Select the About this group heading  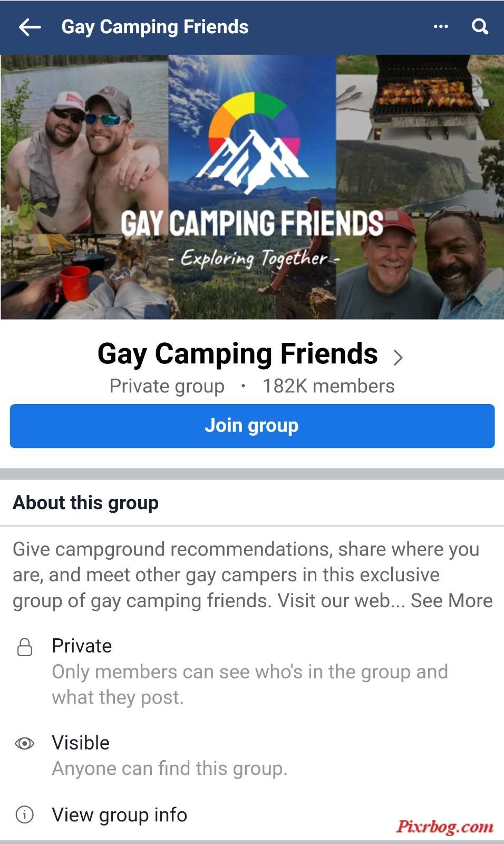pos(85,502)
